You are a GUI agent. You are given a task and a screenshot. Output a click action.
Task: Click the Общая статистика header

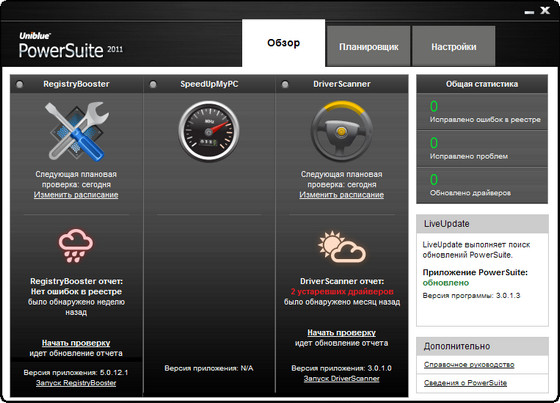482,84
